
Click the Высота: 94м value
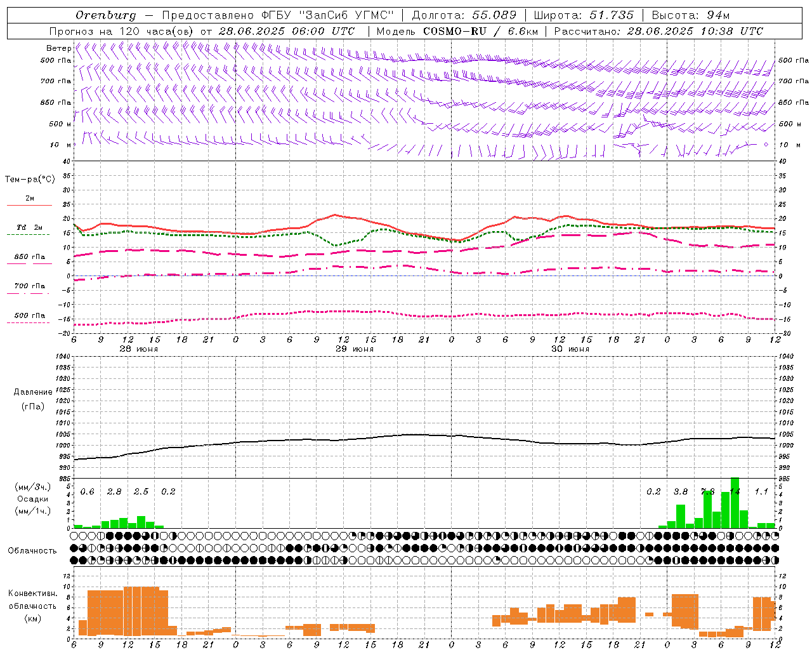(690, 15)
